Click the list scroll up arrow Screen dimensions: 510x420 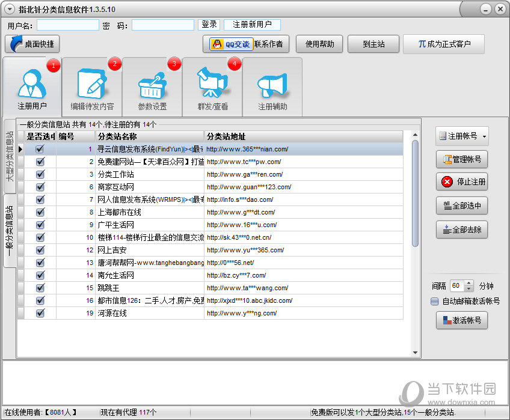tap(415, 134)
